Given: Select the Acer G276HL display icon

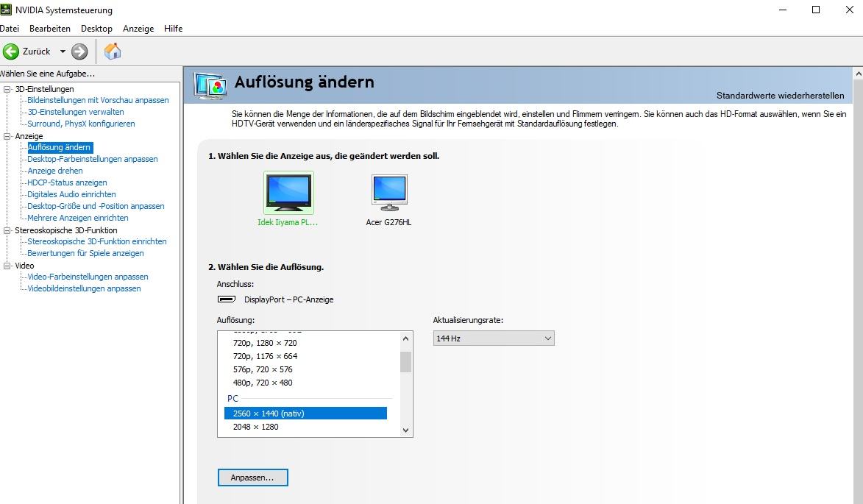Looking at the screenshot, I should [x=389, y=193].
